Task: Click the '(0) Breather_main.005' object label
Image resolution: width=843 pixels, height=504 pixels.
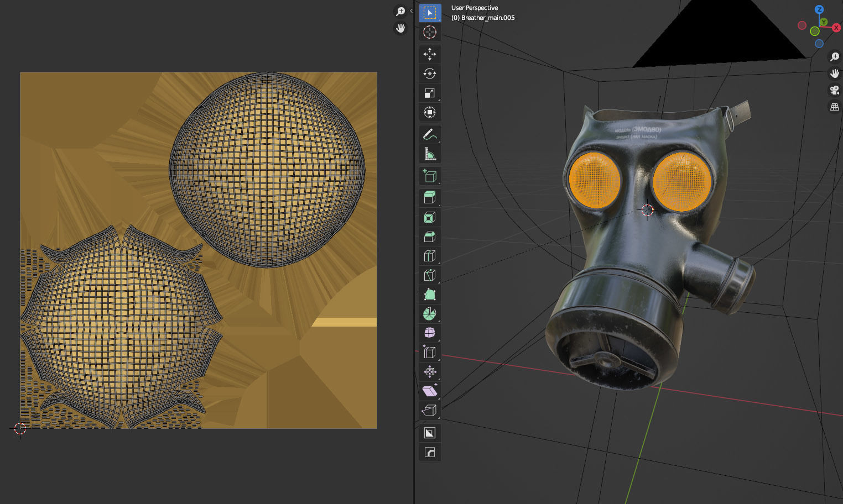Action: coord(483,18)
